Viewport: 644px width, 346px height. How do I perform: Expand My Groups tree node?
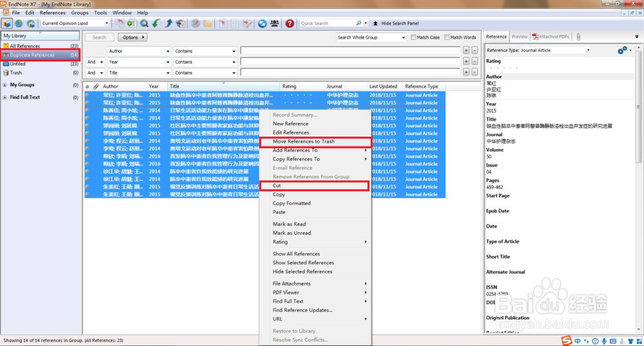coord(5,85)
